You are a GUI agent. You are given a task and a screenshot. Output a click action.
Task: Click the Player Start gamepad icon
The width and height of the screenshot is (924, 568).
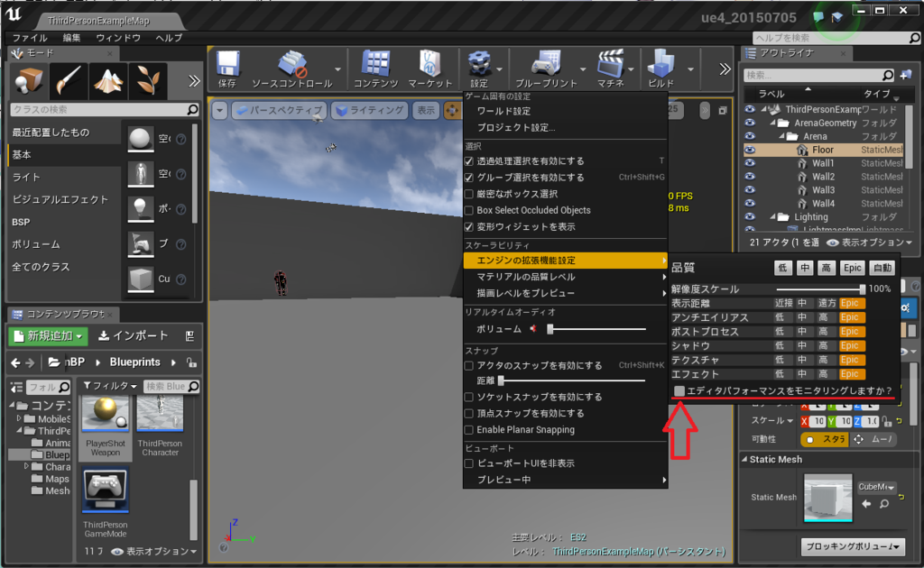[141, 243]
